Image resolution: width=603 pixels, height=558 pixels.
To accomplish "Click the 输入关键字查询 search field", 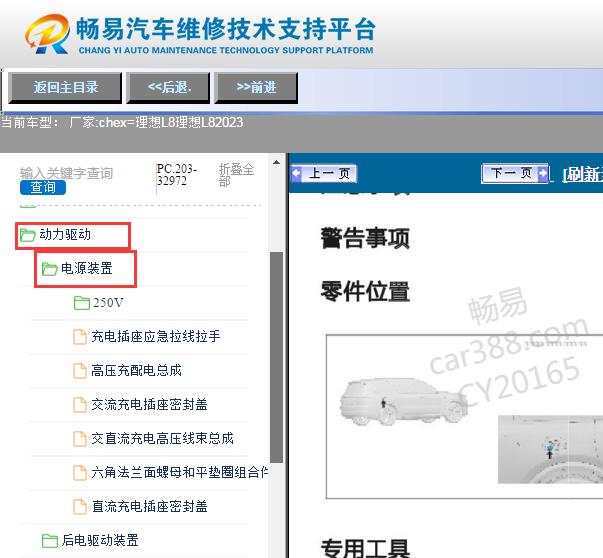I will 67,173.
